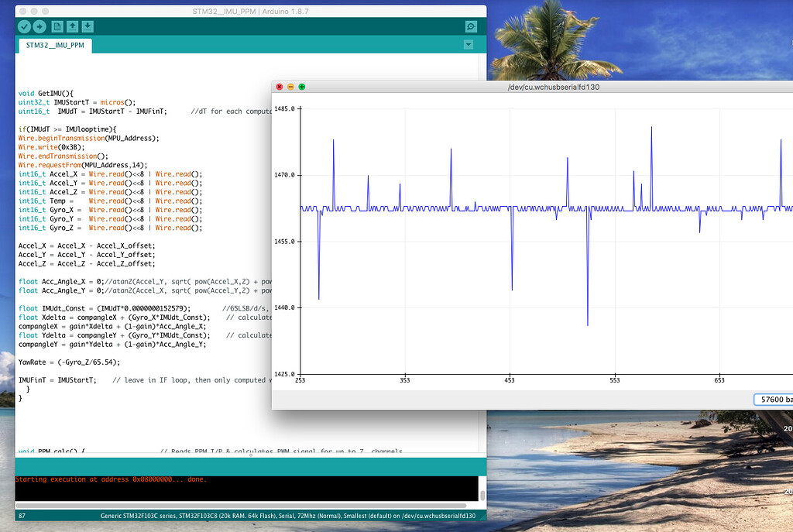Expand the sketch tabs menu on the right
793x532 pixels.
tap(468, 44)
